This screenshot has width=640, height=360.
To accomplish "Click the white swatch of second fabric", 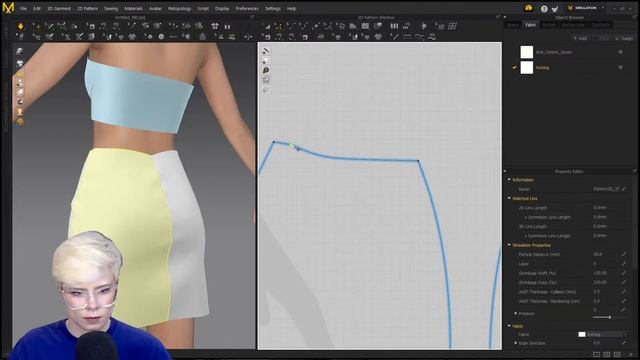I will [527, 67].
